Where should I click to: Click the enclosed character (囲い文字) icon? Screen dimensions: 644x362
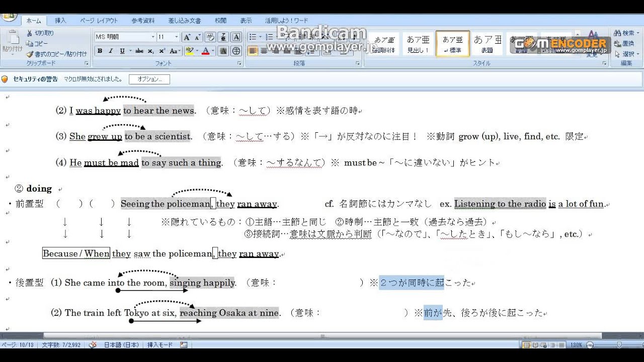[x=236, y=51]
